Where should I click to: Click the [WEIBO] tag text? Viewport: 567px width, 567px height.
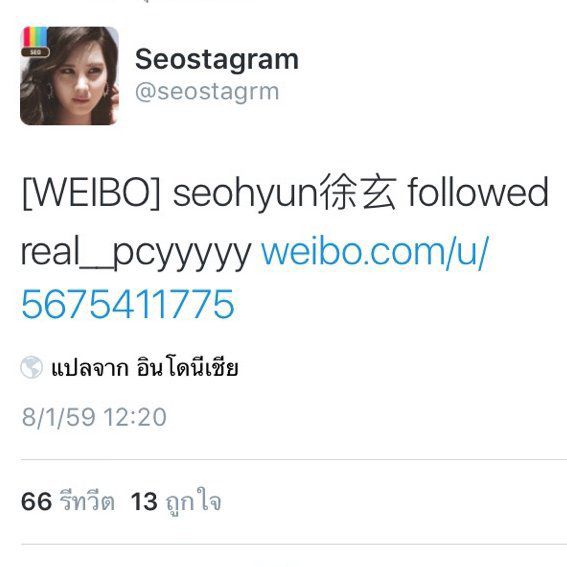tap(91, 193)
